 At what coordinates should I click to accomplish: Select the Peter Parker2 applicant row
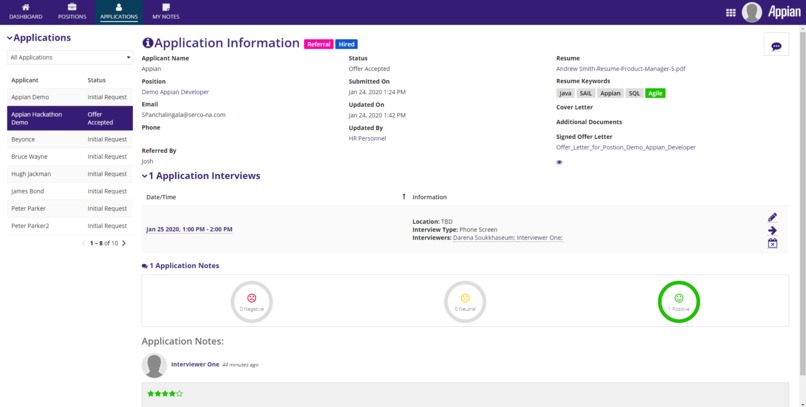[x=70, y=226]
